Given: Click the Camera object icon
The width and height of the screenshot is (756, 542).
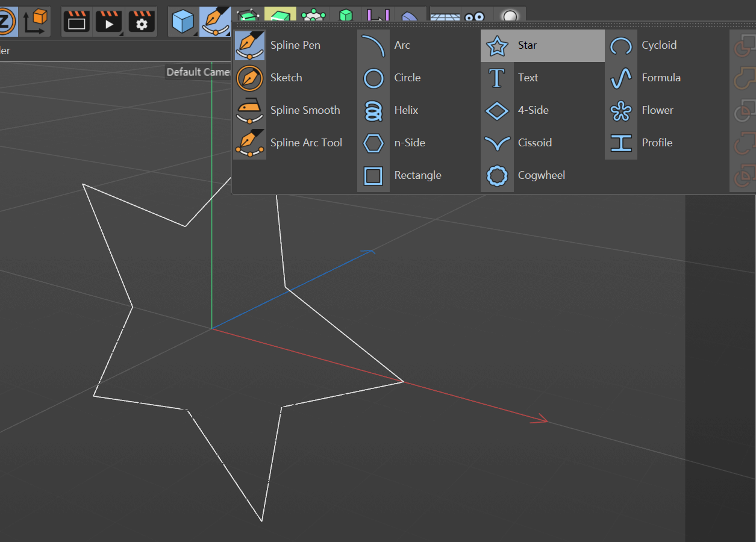Looking at the screenshot, I should click(x=476, y=15).
